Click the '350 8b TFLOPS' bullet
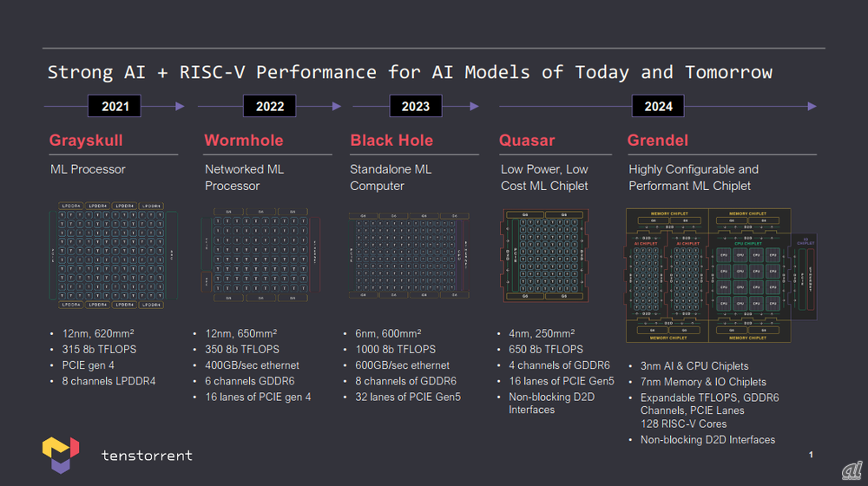Image resolution: width=868 pixels, height=486 pixels. pos(242,349)
